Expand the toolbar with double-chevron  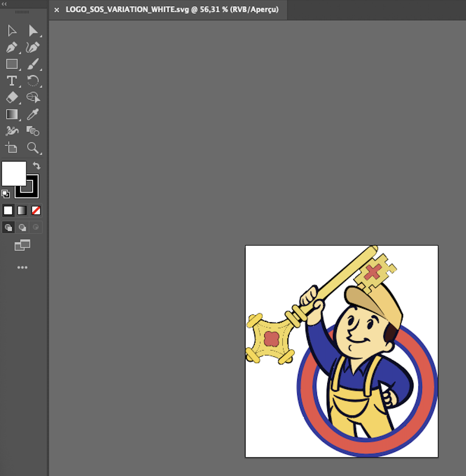pyautogui.click(x=5, y=3)
